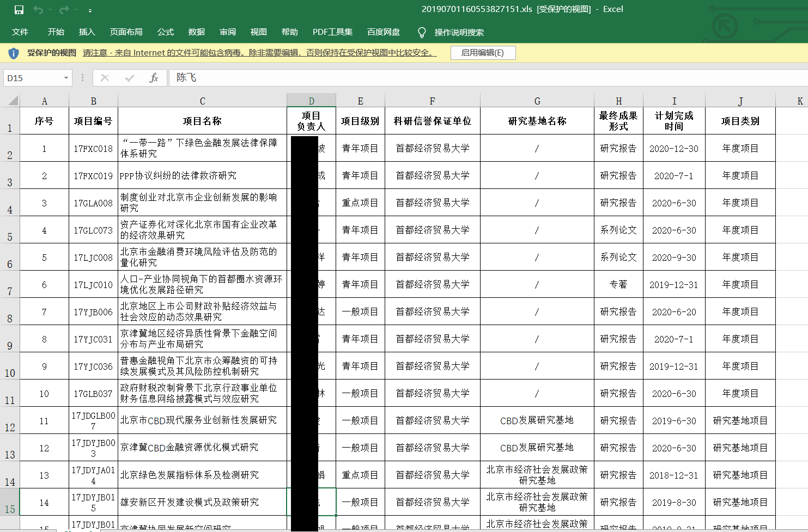Click the formula bar Cancel X icon
This screenshot has height=532, width=808.
point(105,78)
